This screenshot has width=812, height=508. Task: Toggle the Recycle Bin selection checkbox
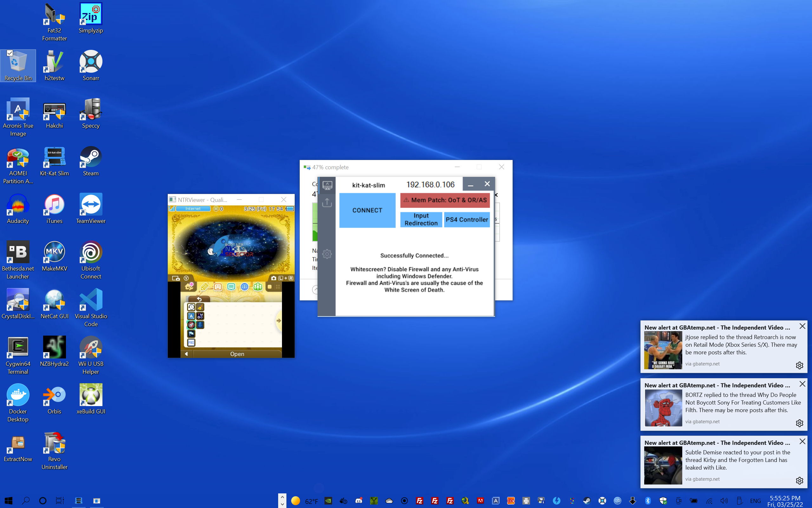10,53
